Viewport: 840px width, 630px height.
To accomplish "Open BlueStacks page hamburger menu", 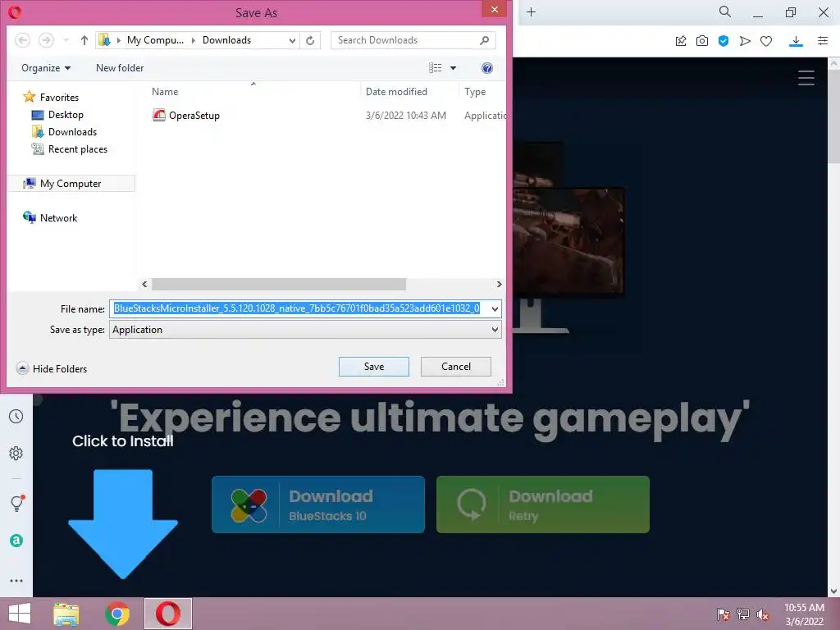I will tap(806, 78).
